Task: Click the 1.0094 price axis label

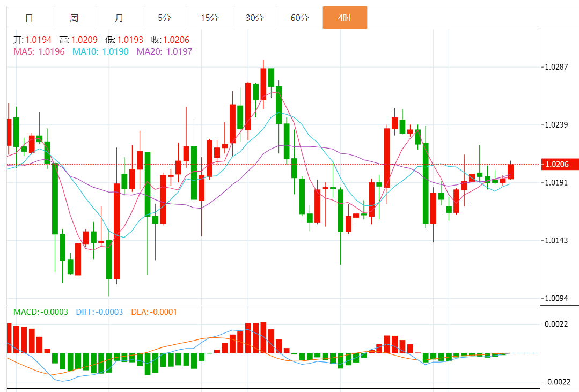Action: pyautogui.click(x=556, y=298)
